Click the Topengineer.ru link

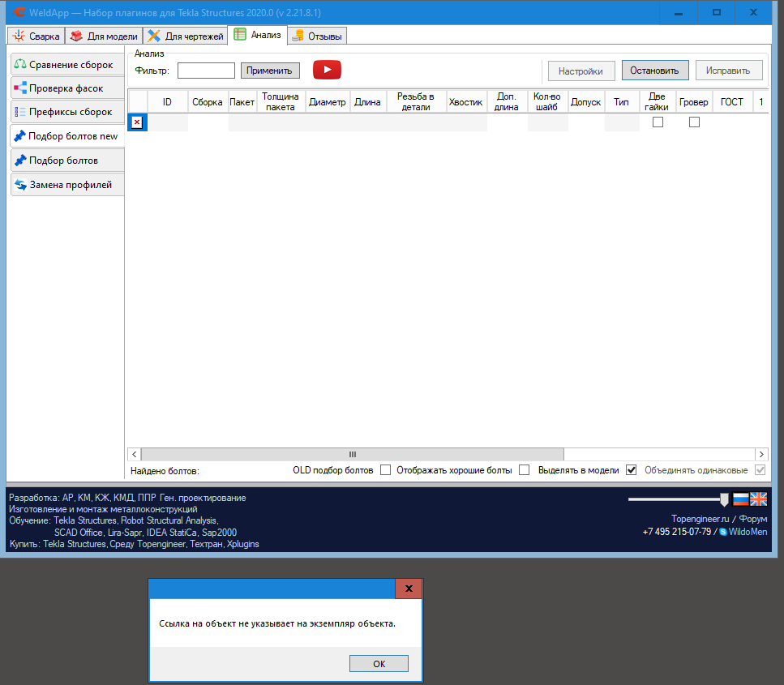click(x=700, y=519)
